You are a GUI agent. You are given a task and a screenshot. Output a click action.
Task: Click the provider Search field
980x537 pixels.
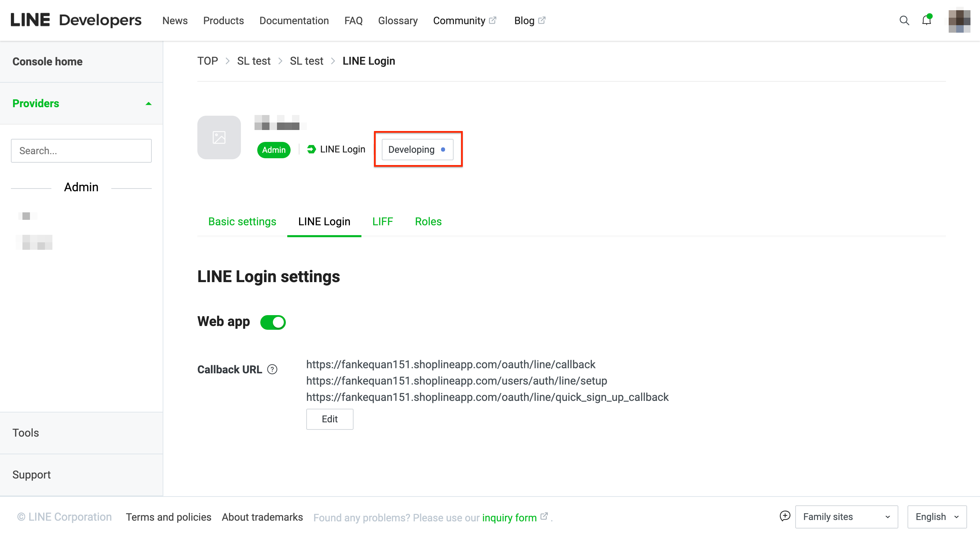point(81,151)
